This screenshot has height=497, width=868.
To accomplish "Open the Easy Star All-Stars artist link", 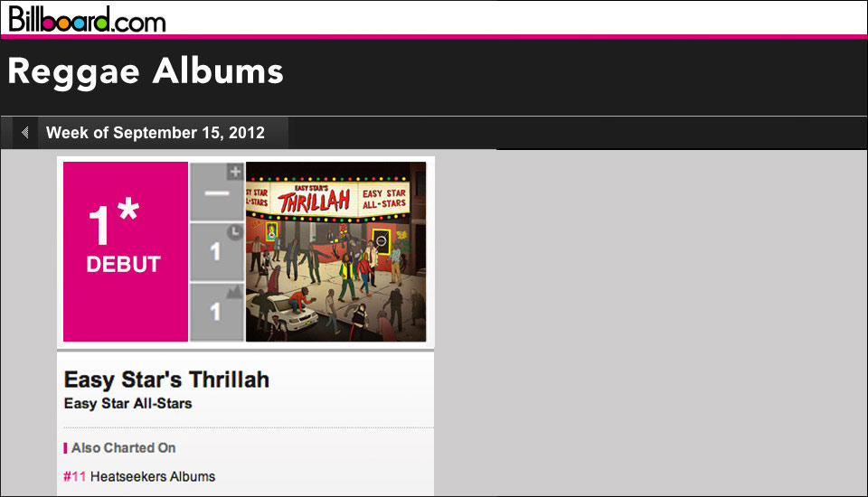I will tap(127, 403).
